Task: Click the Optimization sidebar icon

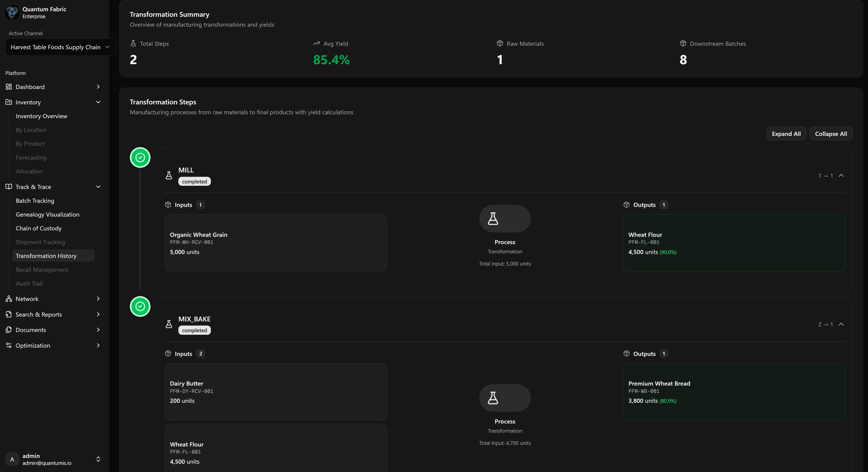Action: click(x=9, y=345)
